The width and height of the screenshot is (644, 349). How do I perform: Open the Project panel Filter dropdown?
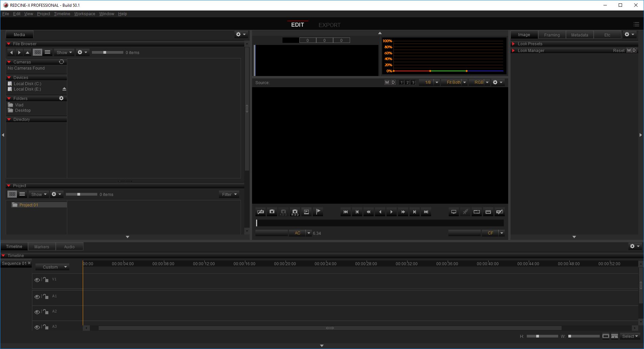[229, 194]
